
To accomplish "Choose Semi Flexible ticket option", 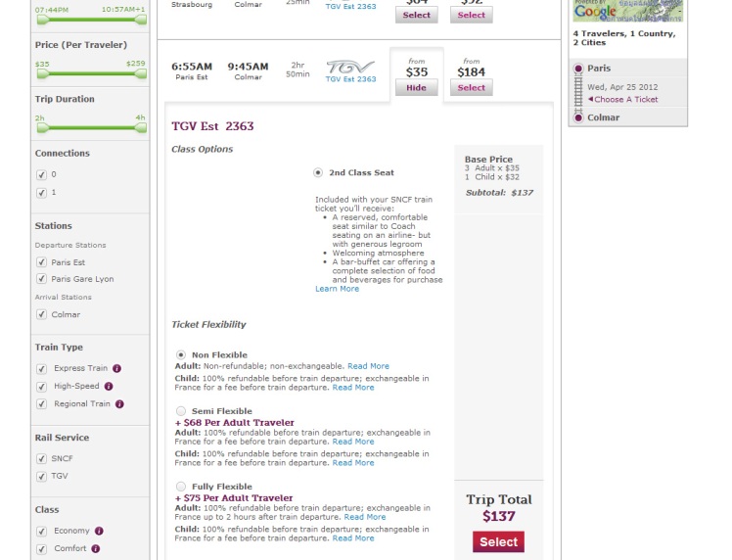I will coord(181,411).
